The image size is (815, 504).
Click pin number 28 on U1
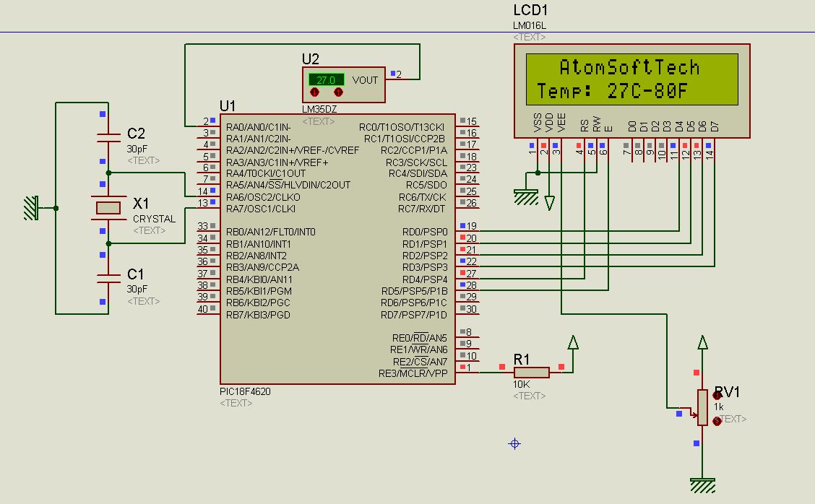click(471, 285)
